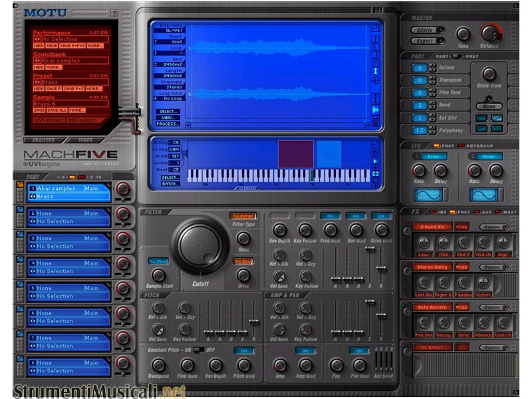The image size is (532, 399).
Task: Open the No Filter type dropdown
Action: (x=243, y=216)
